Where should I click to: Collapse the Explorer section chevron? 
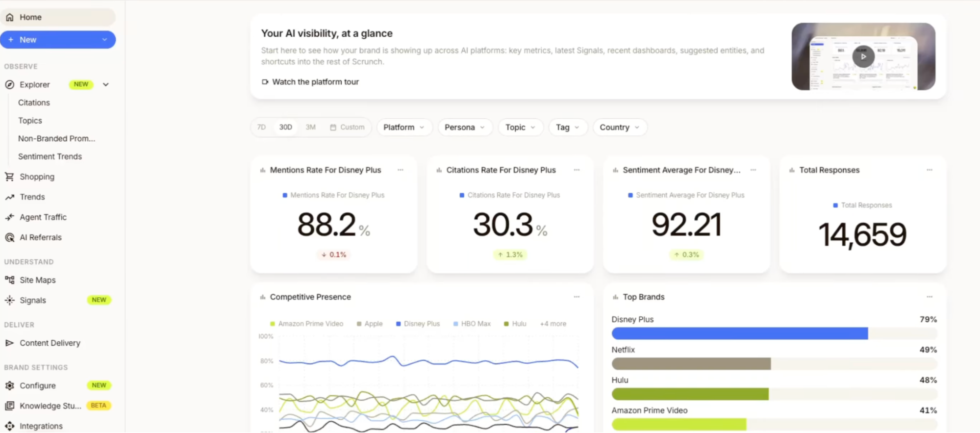pos(105,84)
